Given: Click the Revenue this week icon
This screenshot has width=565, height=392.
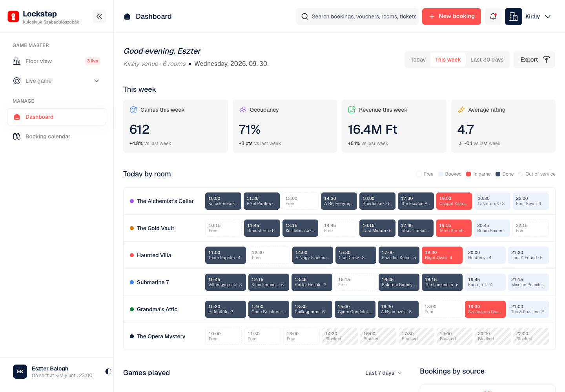Looking at the screenshot, I should pos(352,110).
